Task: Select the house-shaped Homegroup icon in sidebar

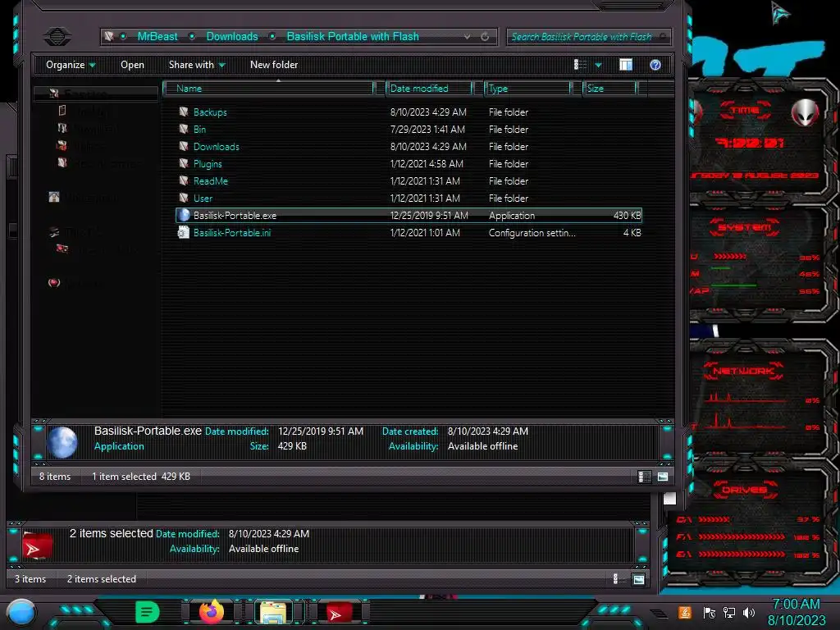Action: (x=54, y=197)
